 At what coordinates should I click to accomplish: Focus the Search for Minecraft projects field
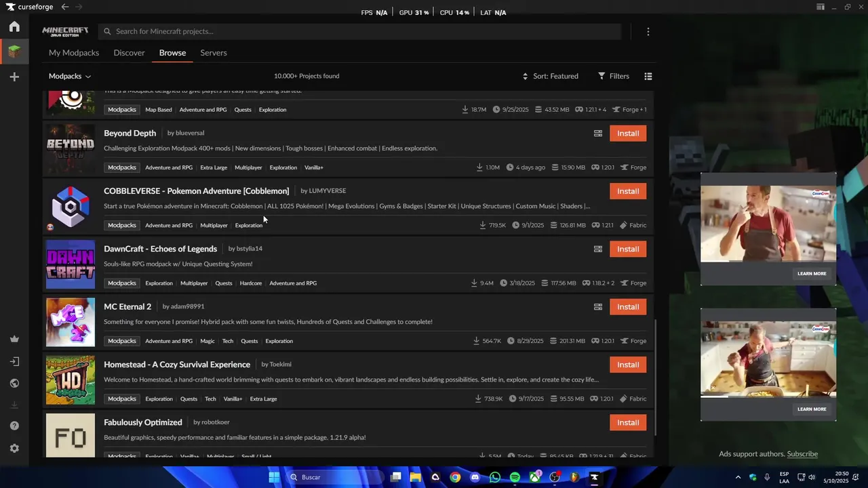(x=359, y=32)
